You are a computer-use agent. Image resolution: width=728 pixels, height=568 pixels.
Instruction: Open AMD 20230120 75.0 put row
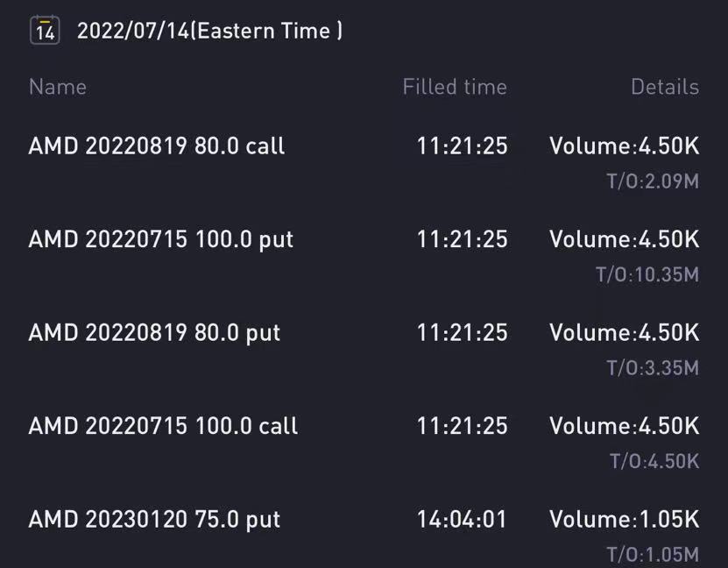(x=364, y=534)
